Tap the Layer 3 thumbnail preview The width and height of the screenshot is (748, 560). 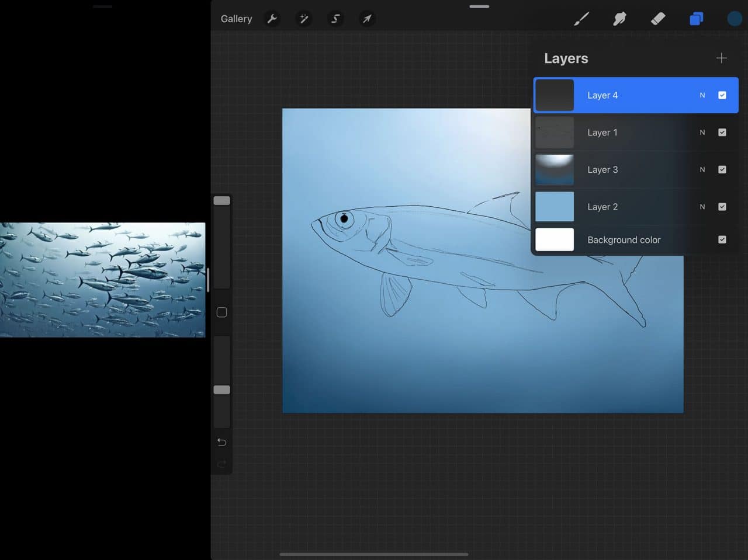pyautogui.click(x=554, y=169)
